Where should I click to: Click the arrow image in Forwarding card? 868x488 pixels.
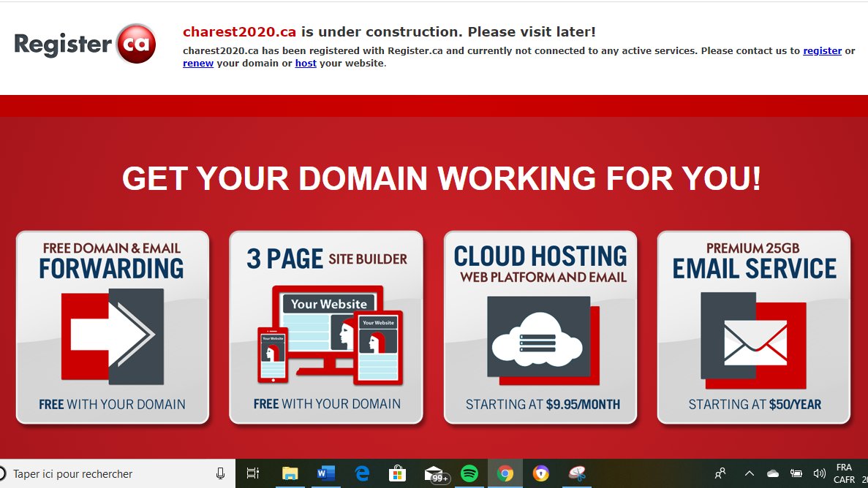pyautogui.click(x=113, y=336)
